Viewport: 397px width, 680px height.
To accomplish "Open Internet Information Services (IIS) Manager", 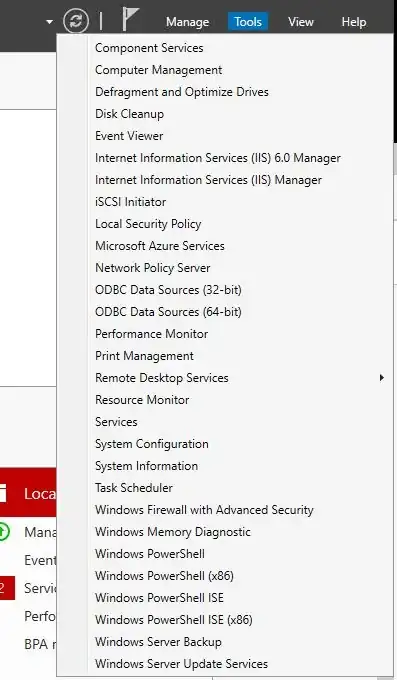I will [208, 180].
